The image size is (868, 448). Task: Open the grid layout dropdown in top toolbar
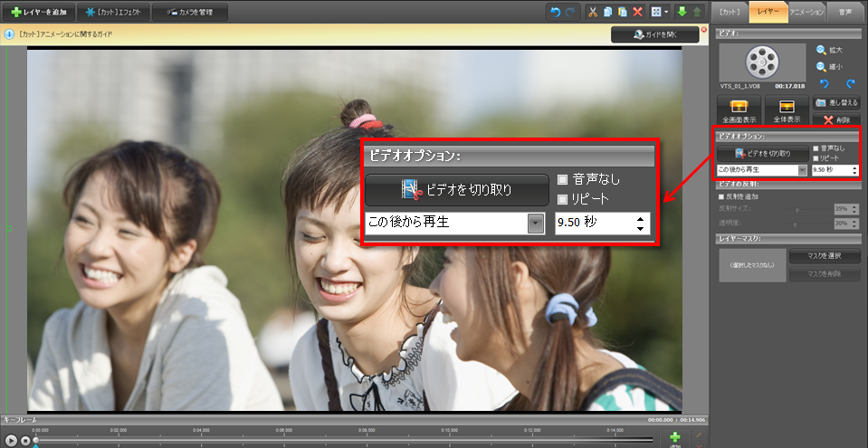[666, 12]
